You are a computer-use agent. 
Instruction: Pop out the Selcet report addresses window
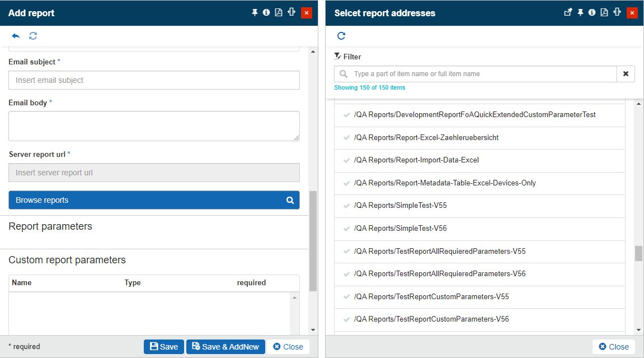567,12
